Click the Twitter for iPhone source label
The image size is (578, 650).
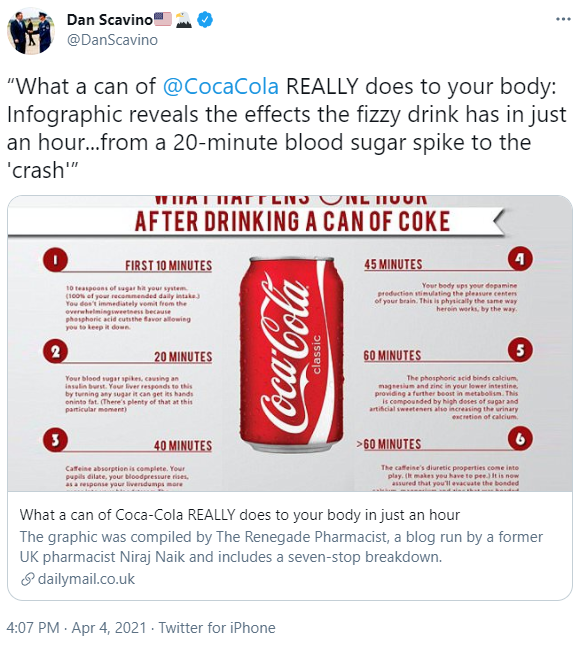click(x=217, y=628)
